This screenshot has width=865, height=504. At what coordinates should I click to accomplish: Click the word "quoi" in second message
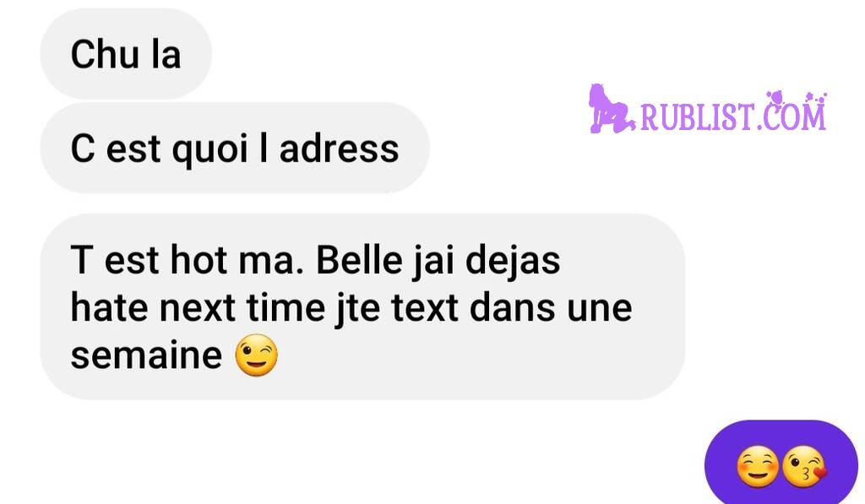click(209, 150)
